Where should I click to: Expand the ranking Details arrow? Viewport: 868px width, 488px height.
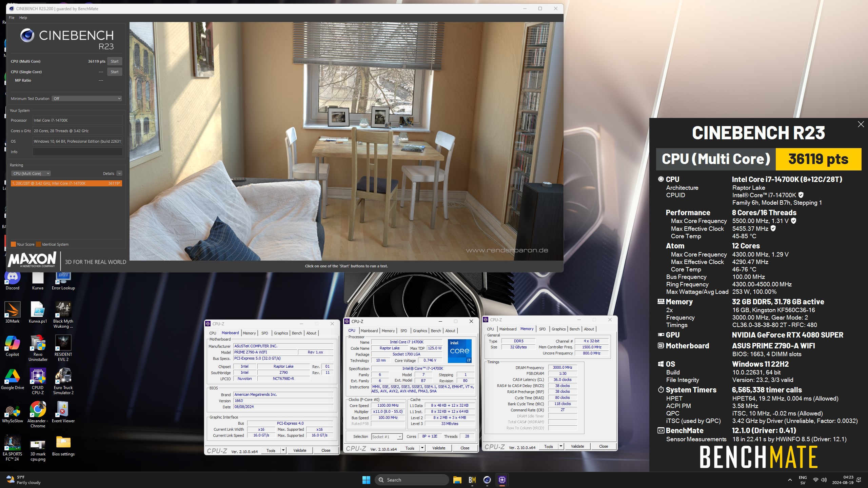(x=119, y=174)
